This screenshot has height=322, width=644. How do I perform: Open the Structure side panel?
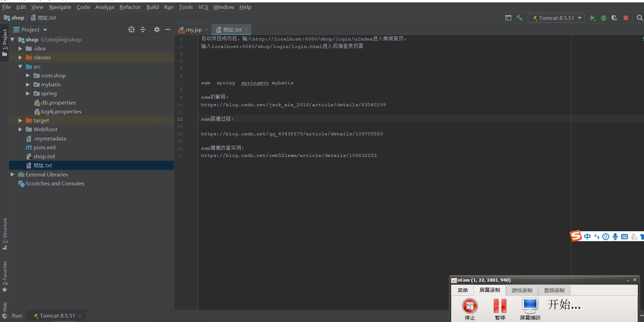point(4,234)
